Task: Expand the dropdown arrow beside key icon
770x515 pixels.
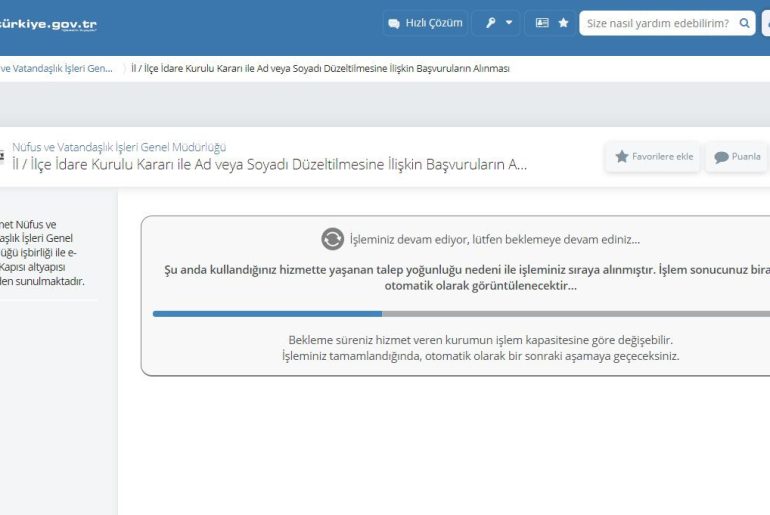Action: [509, 23]
